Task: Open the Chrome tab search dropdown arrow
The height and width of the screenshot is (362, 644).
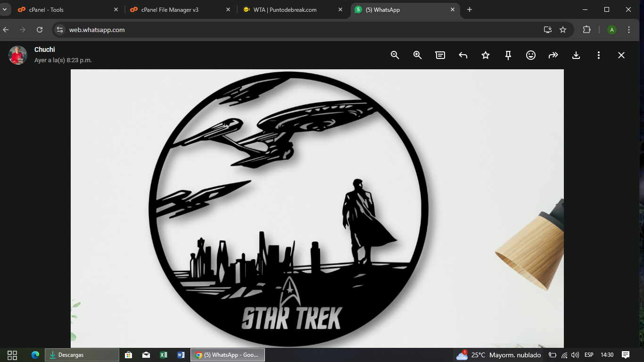Action: tap(5, 9)
